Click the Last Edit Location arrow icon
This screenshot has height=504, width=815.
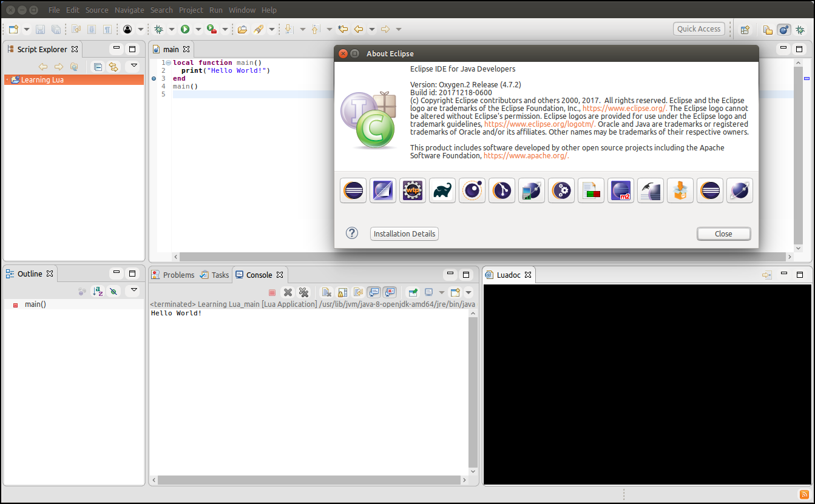[x=343, y=29]
